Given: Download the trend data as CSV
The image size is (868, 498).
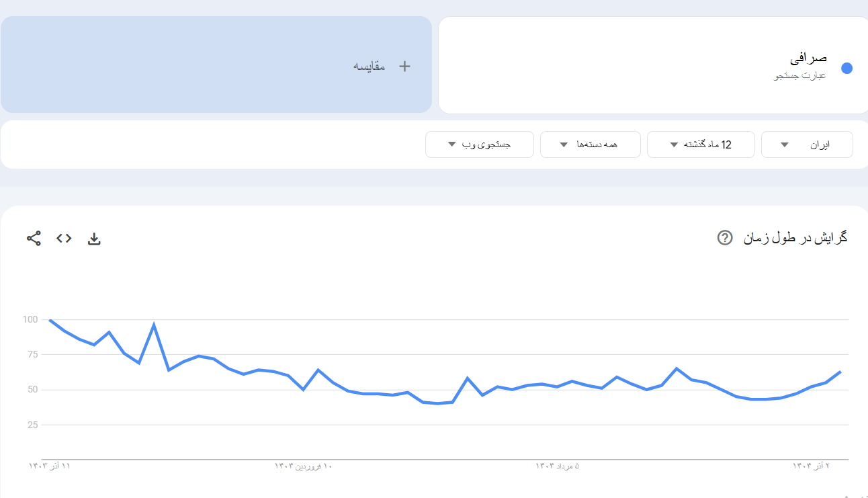Looking at the screenshot, I should click(94, 239).
